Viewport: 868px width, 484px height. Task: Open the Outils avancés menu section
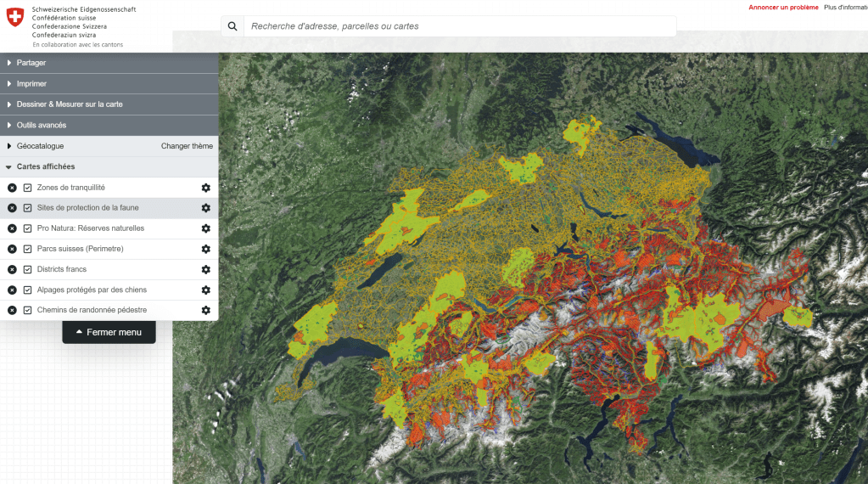tap(41, 126)
